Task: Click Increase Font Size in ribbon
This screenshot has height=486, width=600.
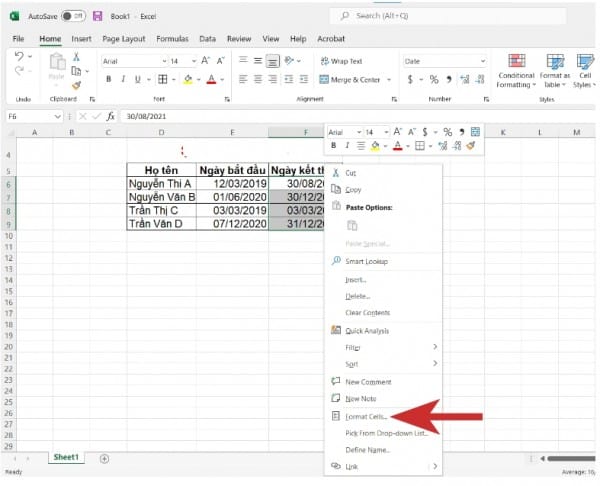Action: tap(205, 61)
